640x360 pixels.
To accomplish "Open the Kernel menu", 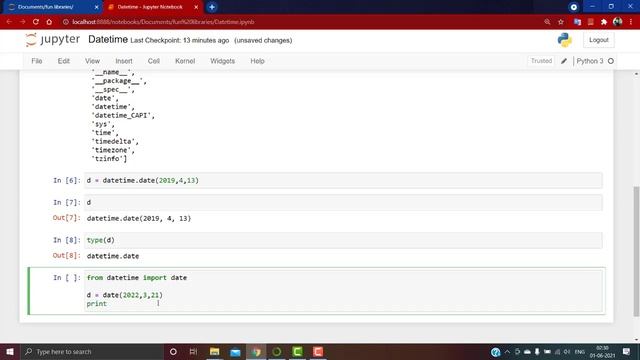I will tap(185, 61).
